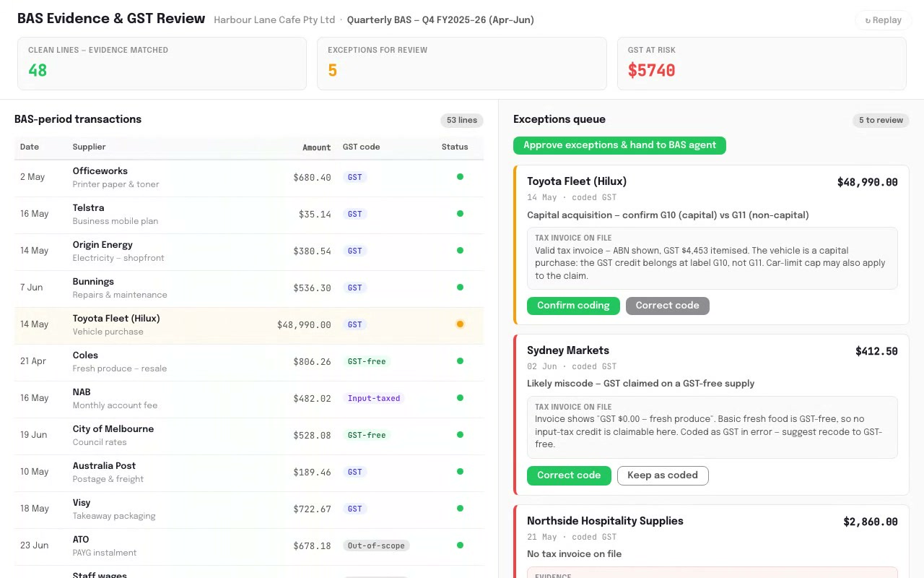
Task: Click the status dot for City of Melbourne
Action: [460, 435]
